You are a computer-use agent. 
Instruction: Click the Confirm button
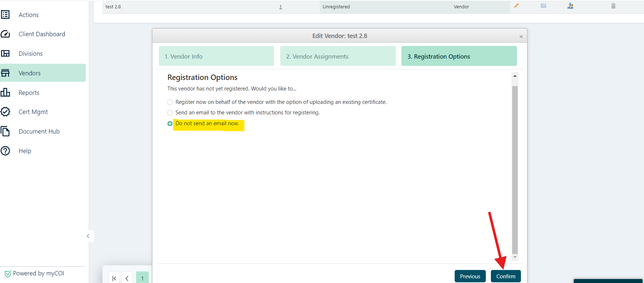click(x=505, y=276)
